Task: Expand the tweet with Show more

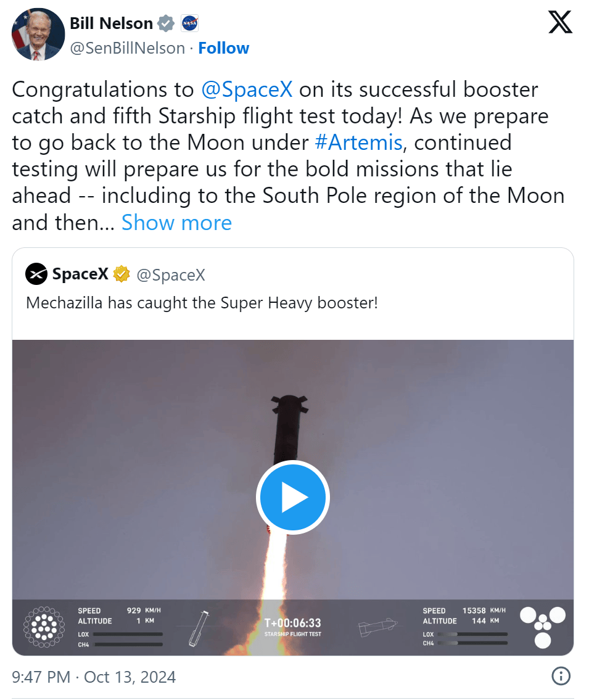Action: click(x=176, y=222)
